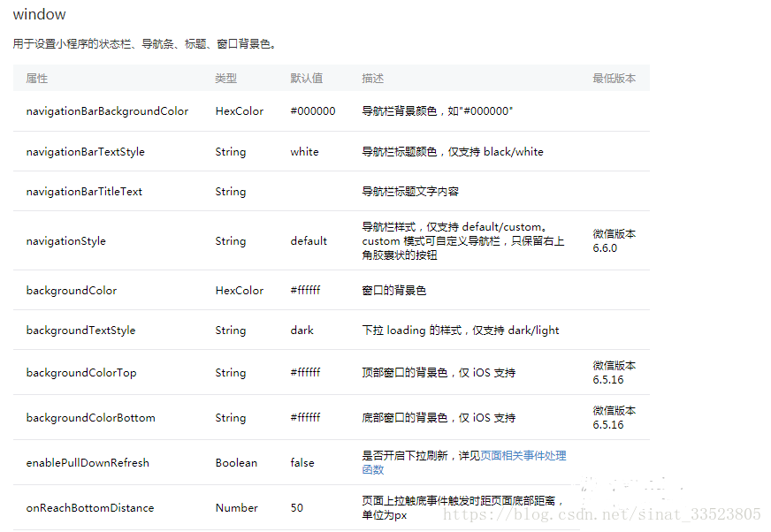Select the onReachBottomDistance property name
Screen dimensions: 771x532
pyautogui.click(x=89, y=507)
